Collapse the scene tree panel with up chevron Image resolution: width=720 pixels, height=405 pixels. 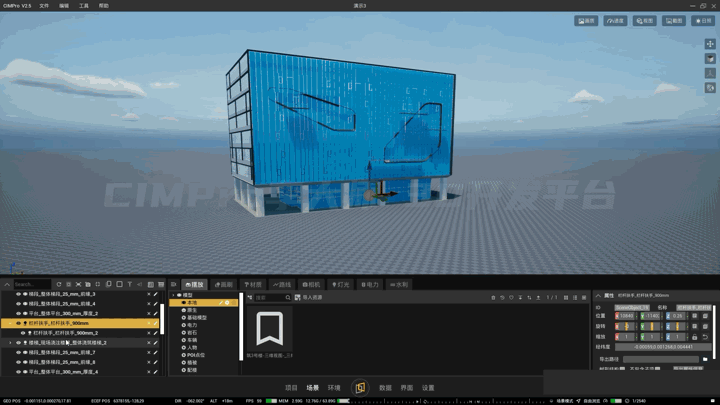7,285
